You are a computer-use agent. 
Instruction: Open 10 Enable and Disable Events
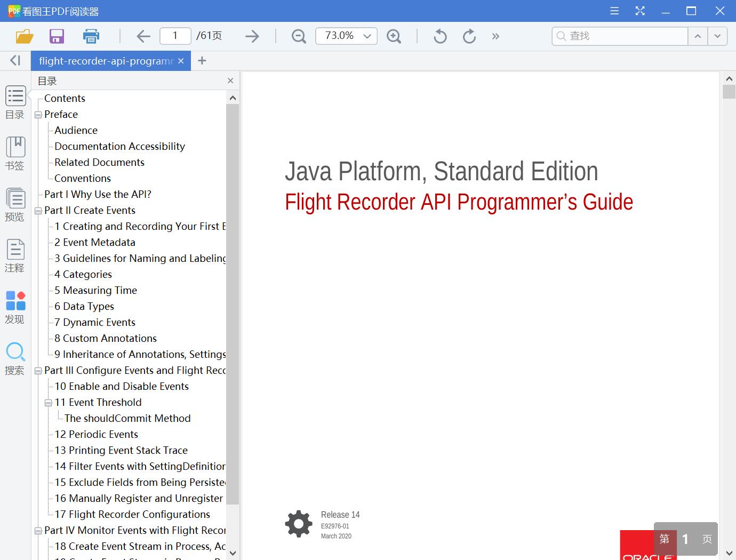[x=122, y=386]
